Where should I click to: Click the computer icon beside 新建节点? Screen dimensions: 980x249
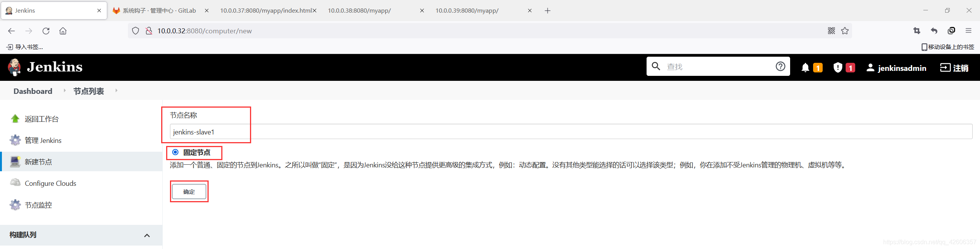(15, 162)
